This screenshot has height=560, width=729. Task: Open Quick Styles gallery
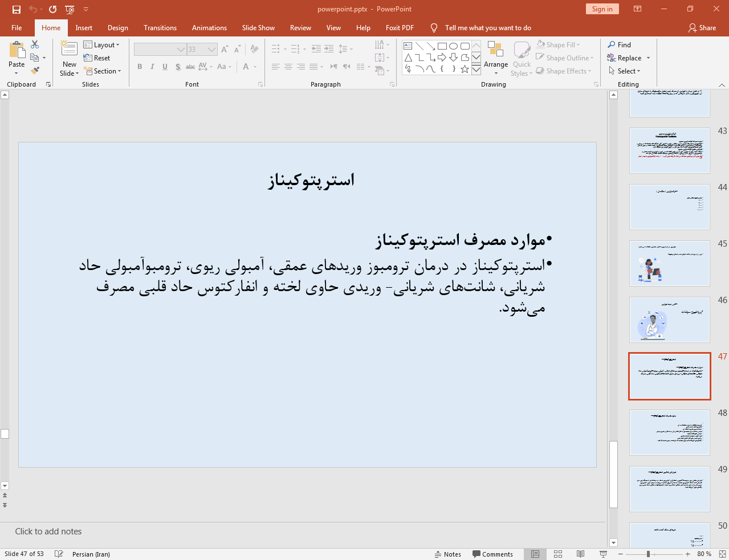(x=522, y=58)
